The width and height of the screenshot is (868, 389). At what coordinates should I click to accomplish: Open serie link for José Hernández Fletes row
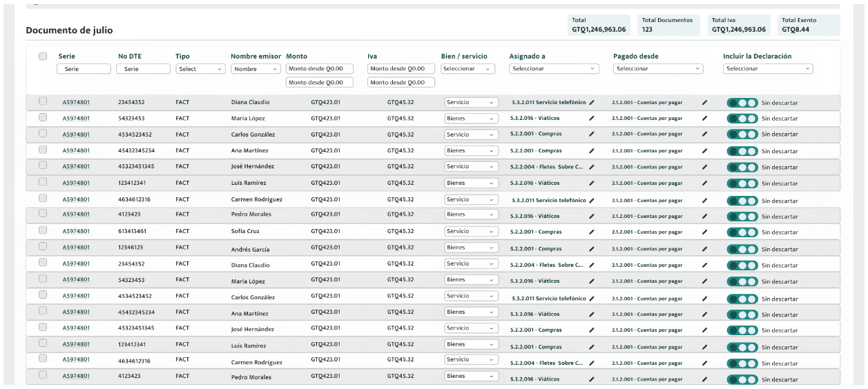coord(76,166)
